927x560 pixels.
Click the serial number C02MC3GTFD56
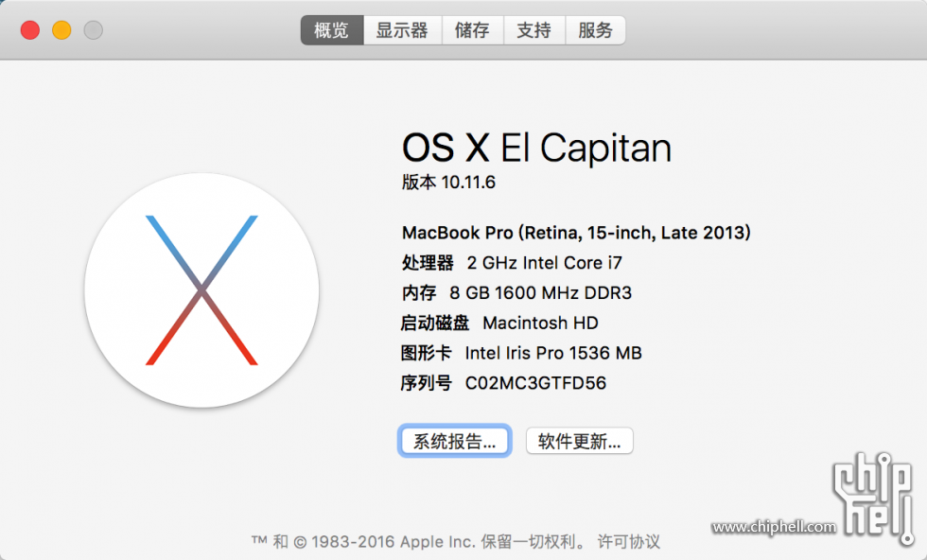coord(535,383)
